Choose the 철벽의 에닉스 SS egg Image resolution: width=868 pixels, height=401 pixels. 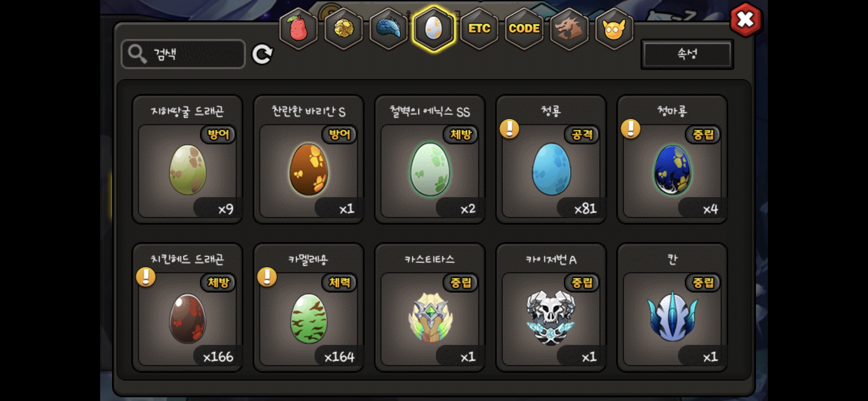point(430,159)
